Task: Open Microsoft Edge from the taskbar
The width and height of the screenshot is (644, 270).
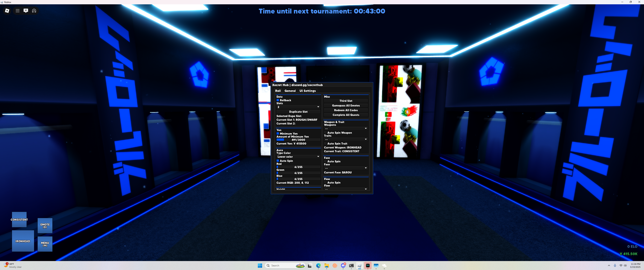Action: pos(318,265)
